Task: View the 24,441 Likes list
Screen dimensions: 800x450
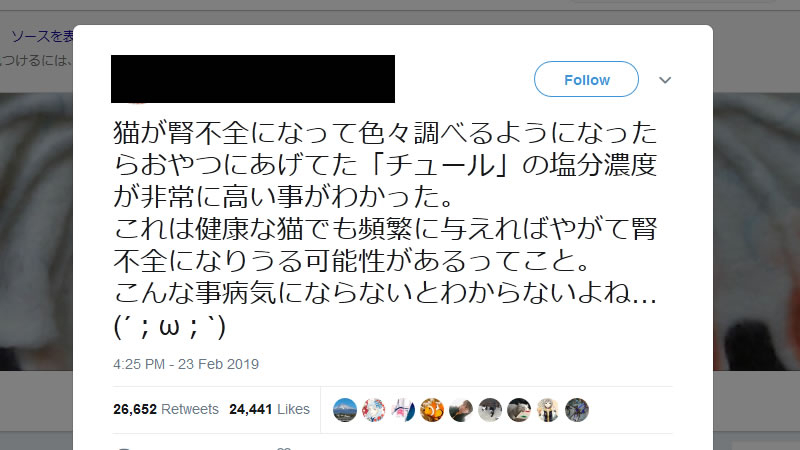Action: point(269,409)
